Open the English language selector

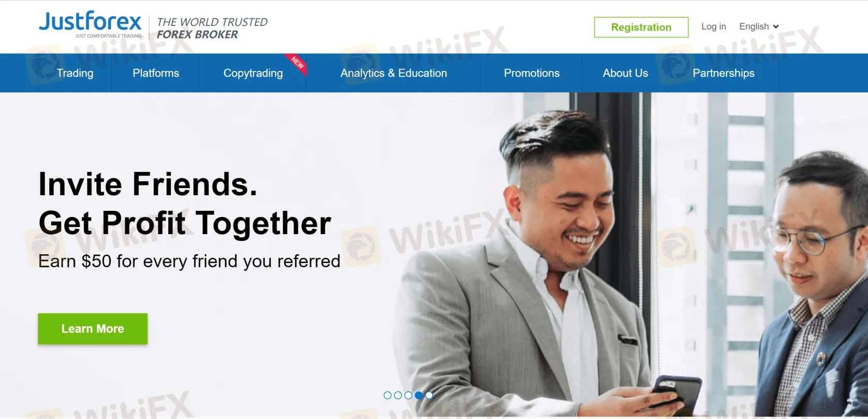click(759, 26)
